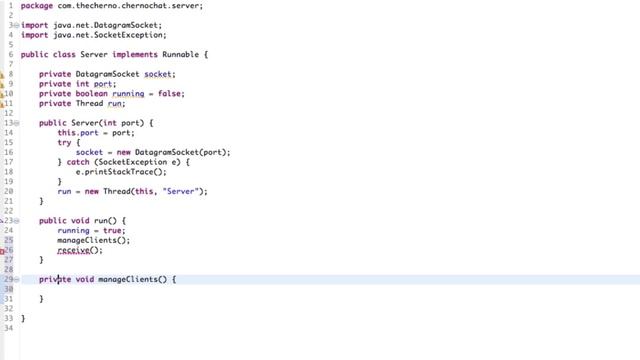The image size is (640, 360).
Task: Click the warning marker beside line 8
Action: [2, 75]
